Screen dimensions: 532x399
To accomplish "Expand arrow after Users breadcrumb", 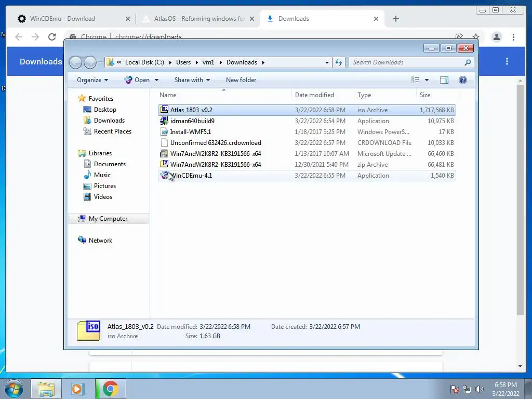I will [x=197, y=62].
